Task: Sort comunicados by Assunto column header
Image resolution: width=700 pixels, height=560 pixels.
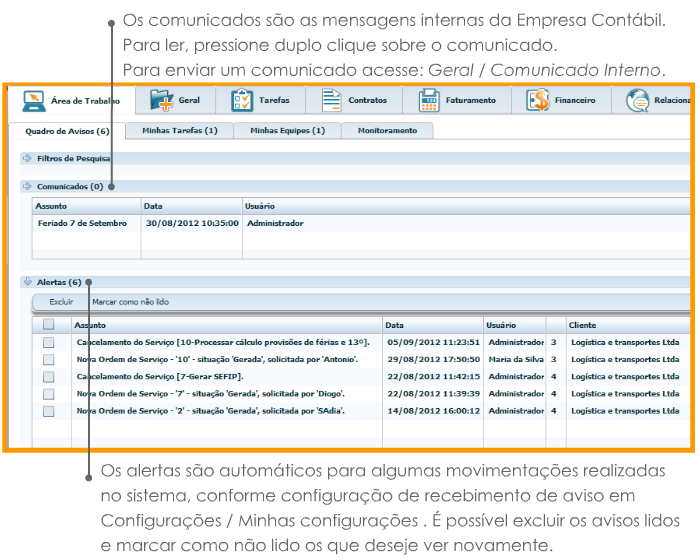Action: coord(87,206)
